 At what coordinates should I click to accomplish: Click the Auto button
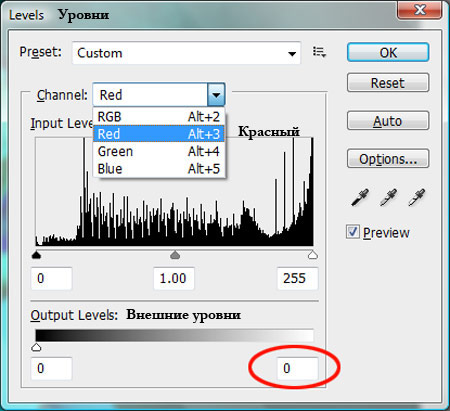[x=388, y=121]
